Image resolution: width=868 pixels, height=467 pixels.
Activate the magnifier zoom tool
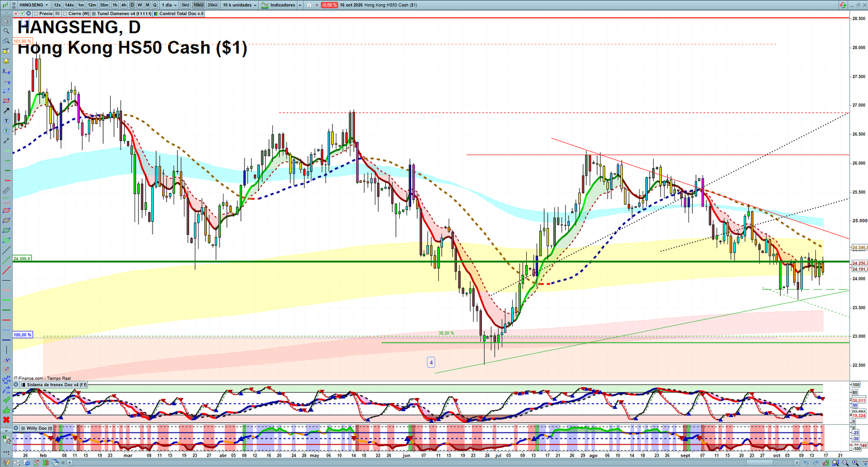(6, 31)
